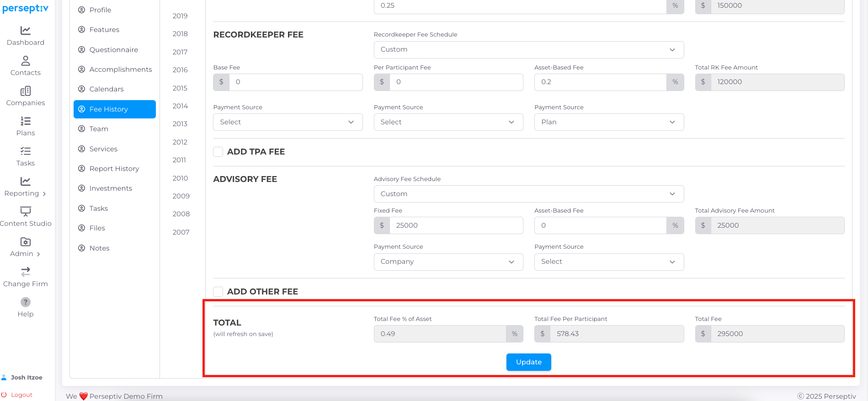The height and width of the screenshot is (401, 868).
Task: Go to Contacts person icon
Action: coord(26,61)
